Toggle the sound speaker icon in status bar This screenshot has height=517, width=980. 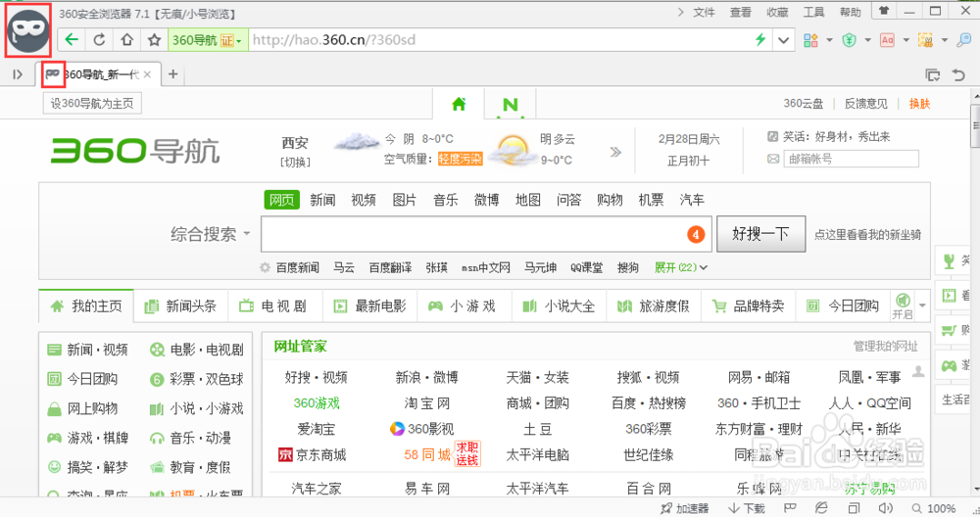click(885, 508)
